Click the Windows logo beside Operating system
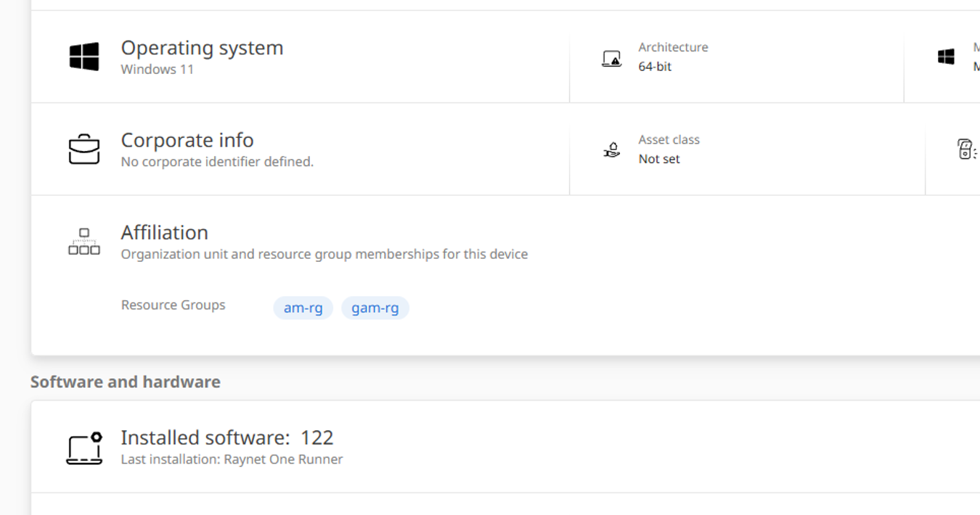Screen dimensions: 980x515 [x=84, y=57]
